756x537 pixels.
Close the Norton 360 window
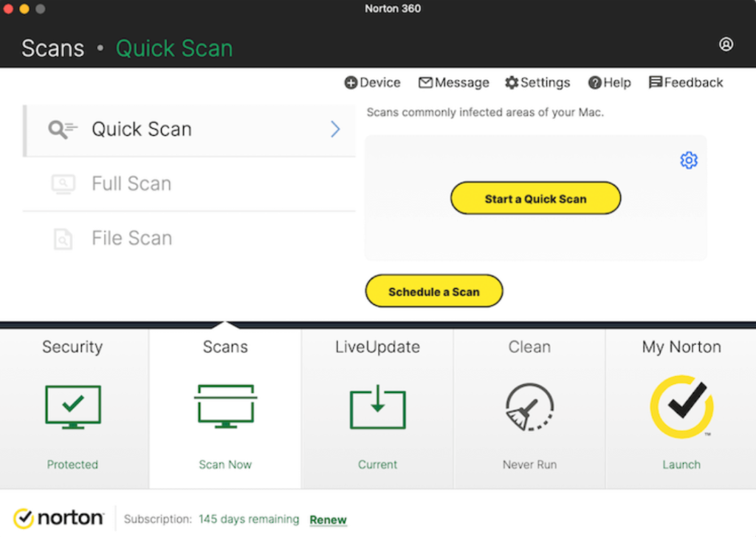pyautogui.click(x=8, y=9)
